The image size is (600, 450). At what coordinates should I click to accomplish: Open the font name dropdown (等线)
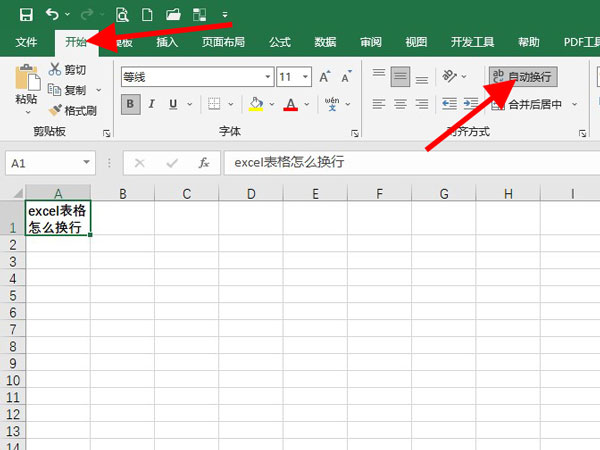click(x=268, y=77)
